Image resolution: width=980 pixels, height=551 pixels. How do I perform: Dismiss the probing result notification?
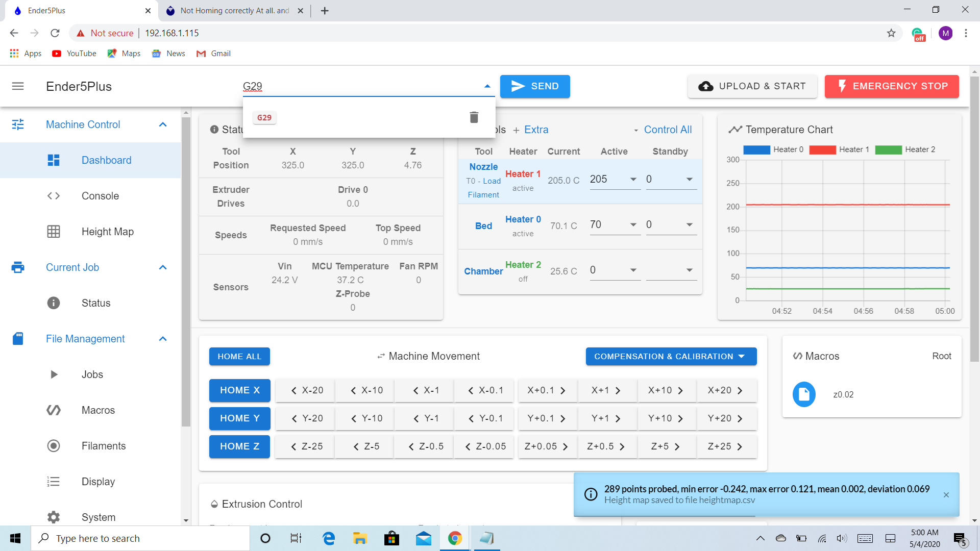(946, 495)
